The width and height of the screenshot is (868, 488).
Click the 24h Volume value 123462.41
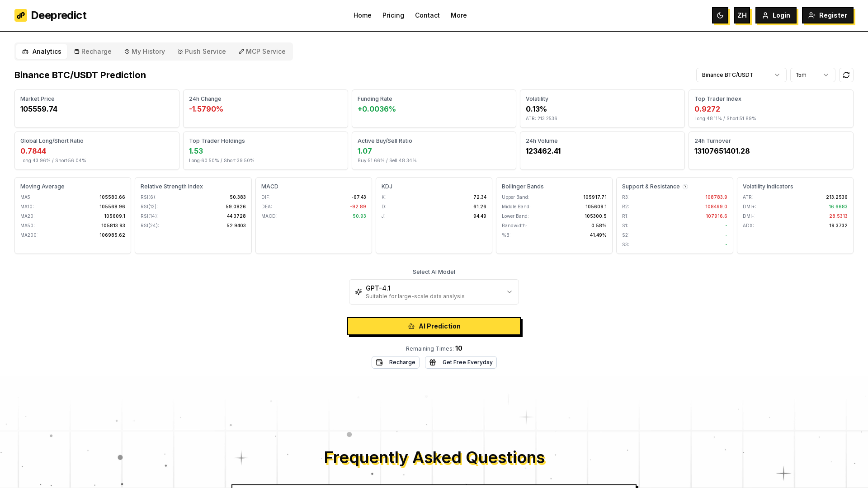pos(543,151)
